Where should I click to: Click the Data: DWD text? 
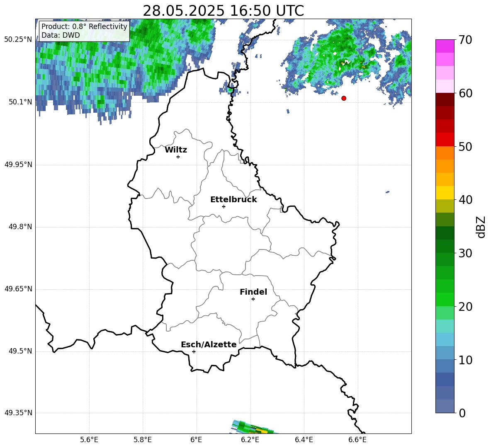point(61,35)
